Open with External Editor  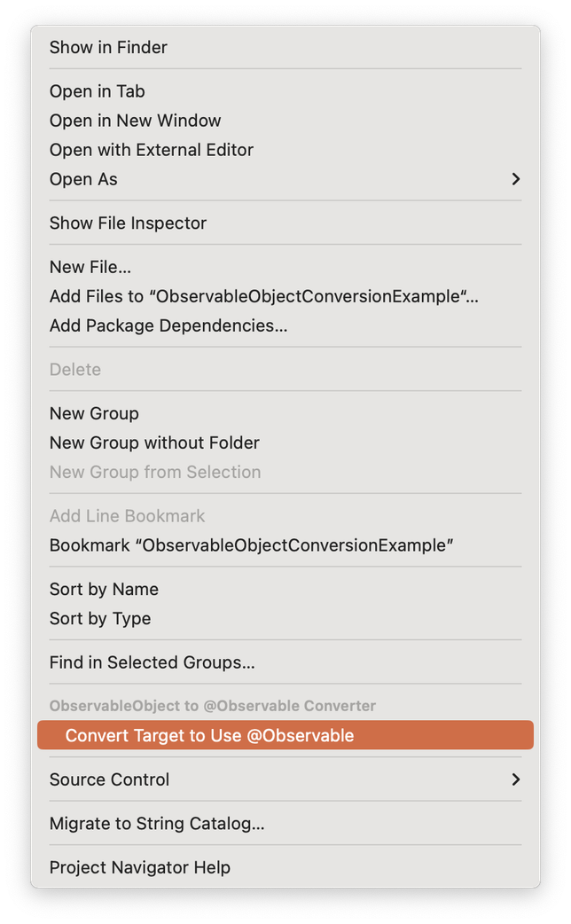tap(152, 149)
